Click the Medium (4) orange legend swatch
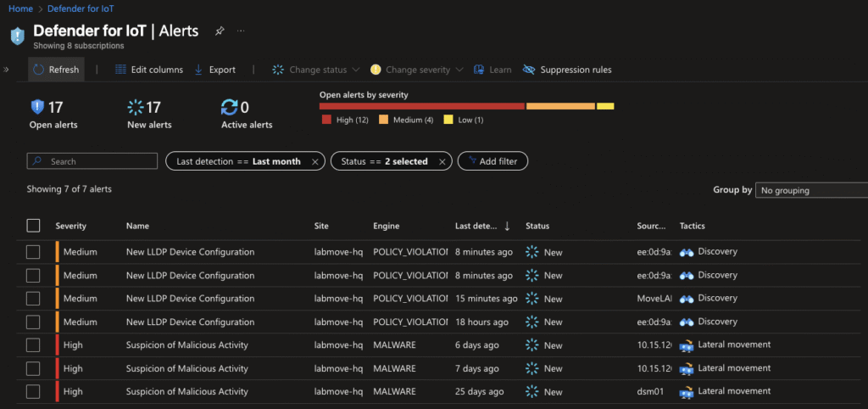This screenshot has width=868, height=409. [x=383, y=120]
